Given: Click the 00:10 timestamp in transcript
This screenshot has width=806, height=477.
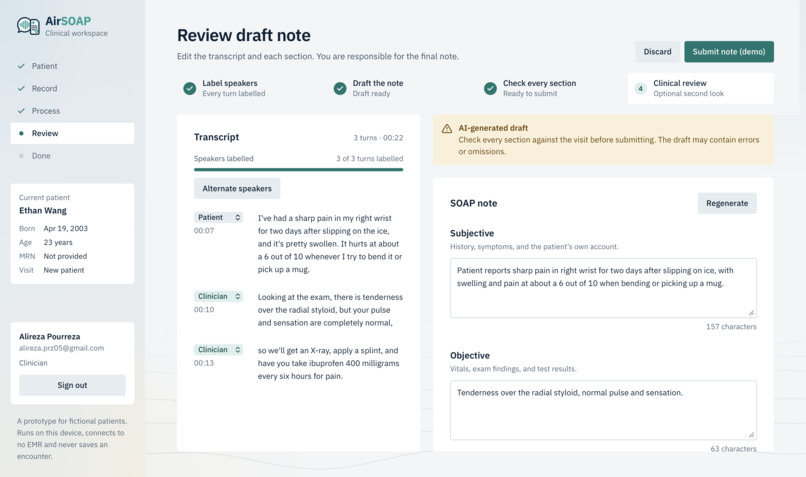Looking at the screenshot, I should (x=204, y=309).
